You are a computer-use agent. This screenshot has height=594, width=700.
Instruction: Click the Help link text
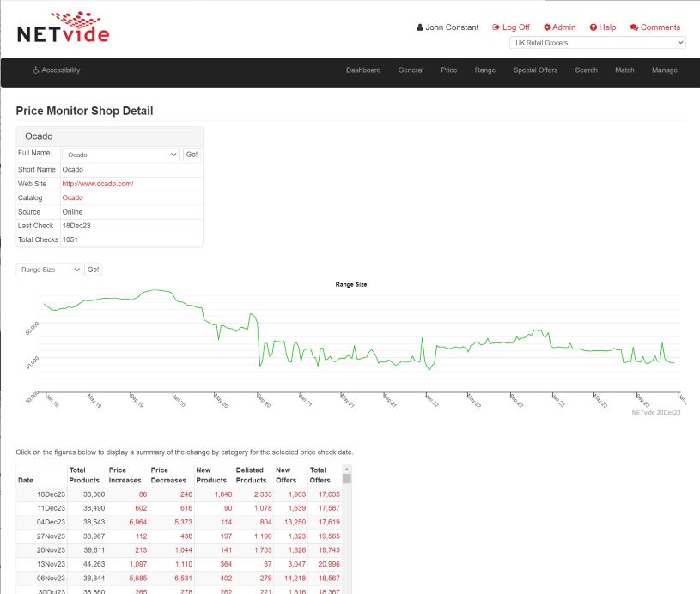click(607, 27)
